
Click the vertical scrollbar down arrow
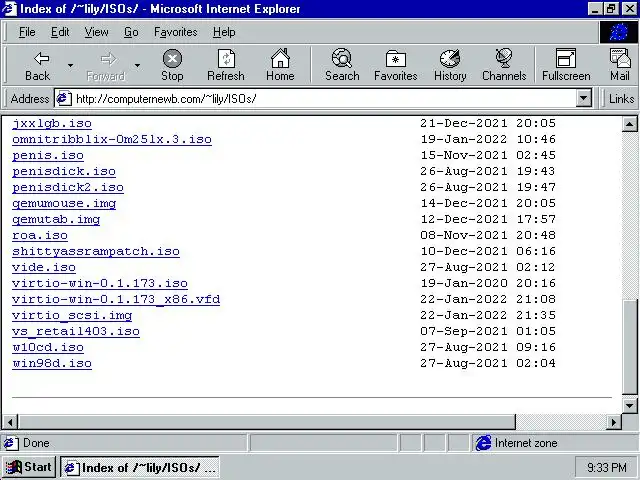(629, 406)
